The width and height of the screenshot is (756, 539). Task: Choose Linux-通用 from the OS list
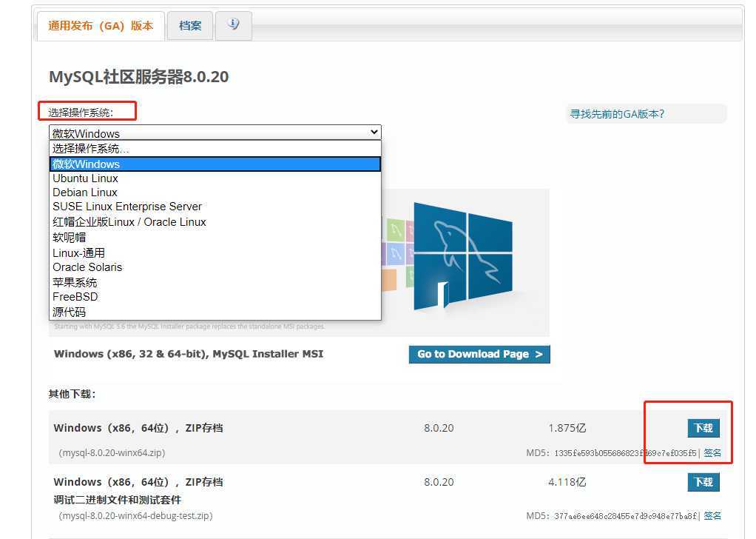pos(215,253)
